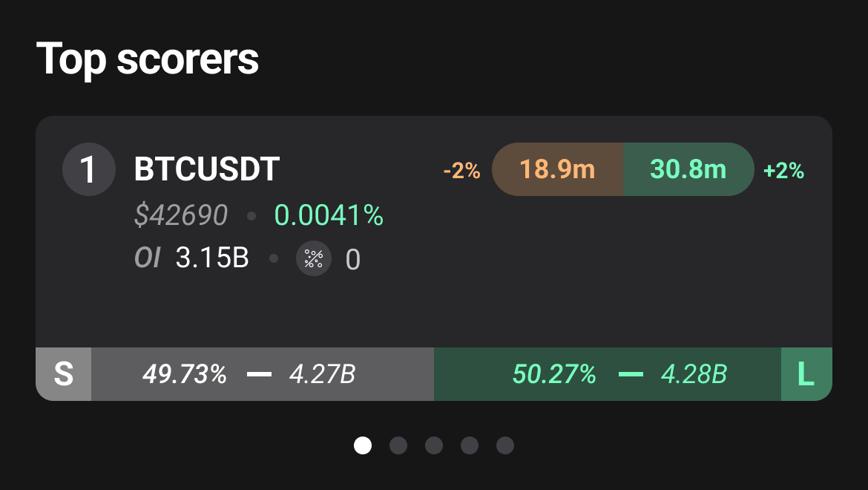The height and width of the screenshot is (490, 868).
Task: Click the 18.9m orange liquidation pill
Action: pos(557,169)
